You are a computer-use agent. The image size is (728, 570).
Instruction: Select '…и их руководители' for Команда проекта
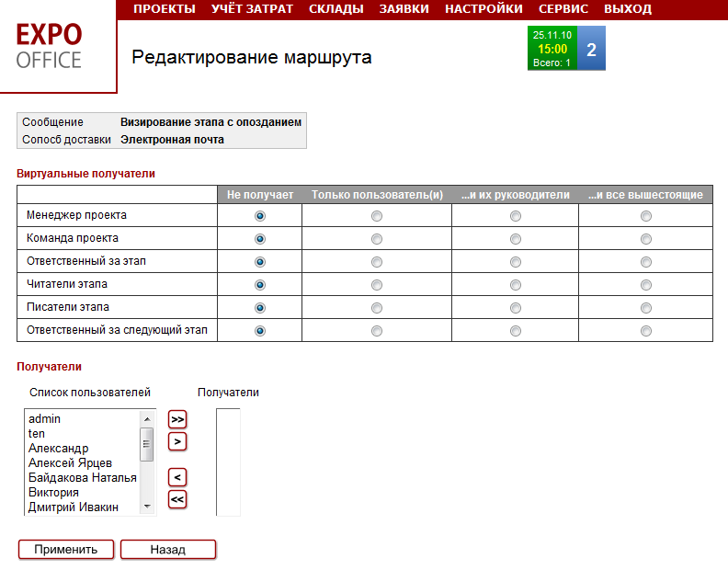coord(515,239)
